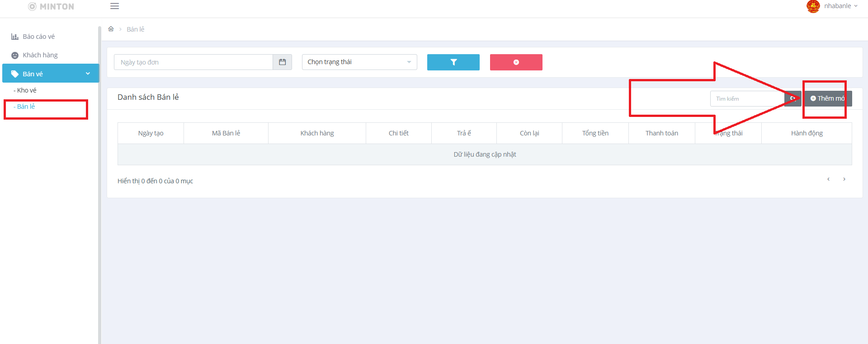Screen dimensions: 868x344
Task: Click the MINTON logo
Action: [x=51, y=6]
